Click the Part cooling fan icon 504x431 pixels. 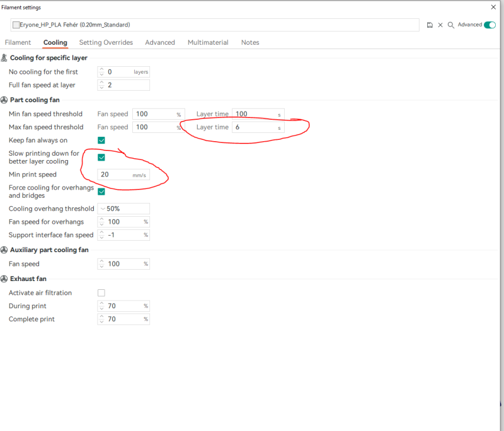4,100
